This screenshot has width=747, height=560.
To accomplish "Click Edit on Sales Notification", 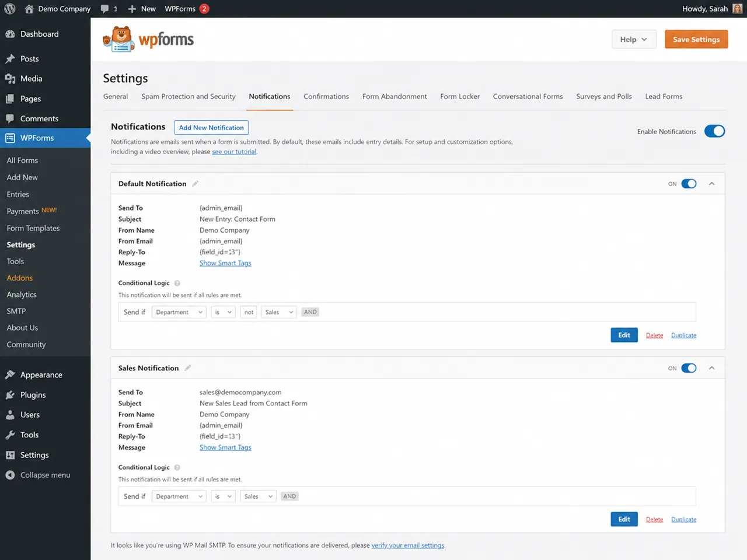I will click(624, 520).
